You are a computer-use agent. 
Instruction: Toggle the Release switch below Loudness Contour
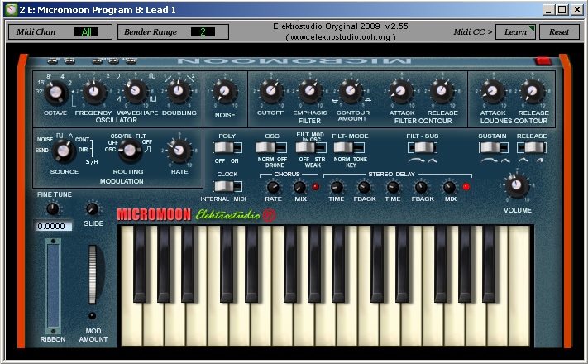tap(532, 147)
